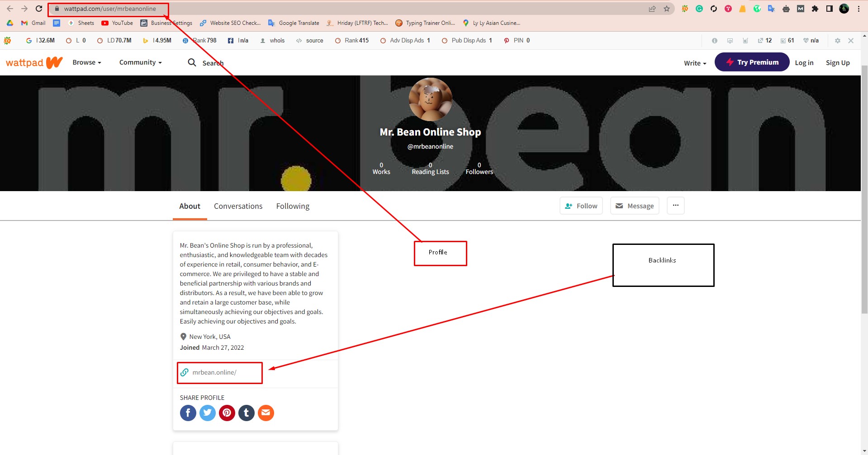Click the Log in link
This screenshot has height=455, width=868.
pos(804,63)
